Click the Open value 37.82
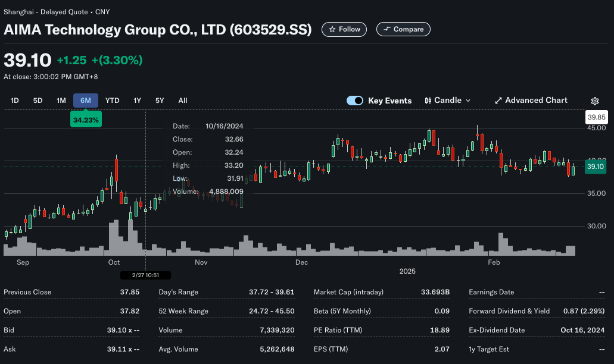 (130, 311)
